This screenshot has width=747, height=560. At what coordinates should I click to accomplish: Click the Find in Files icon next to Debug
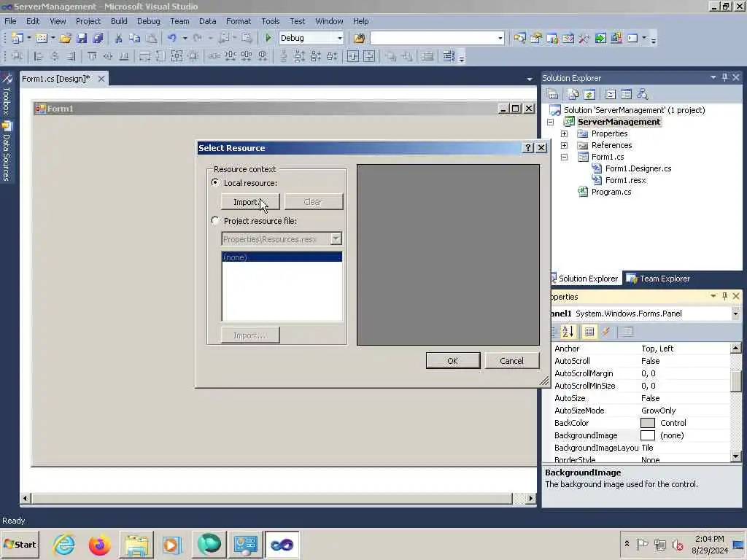click(x=359, y=38)
